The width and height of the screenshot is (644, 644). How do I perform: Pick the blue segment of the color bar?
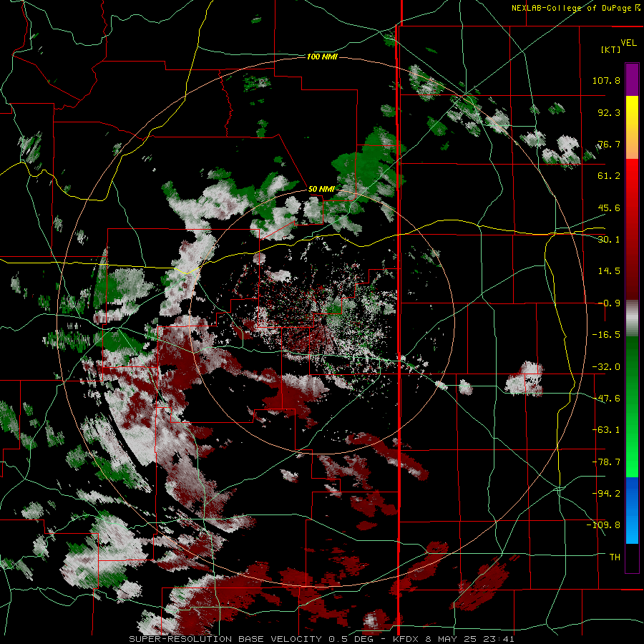point(632,510)
